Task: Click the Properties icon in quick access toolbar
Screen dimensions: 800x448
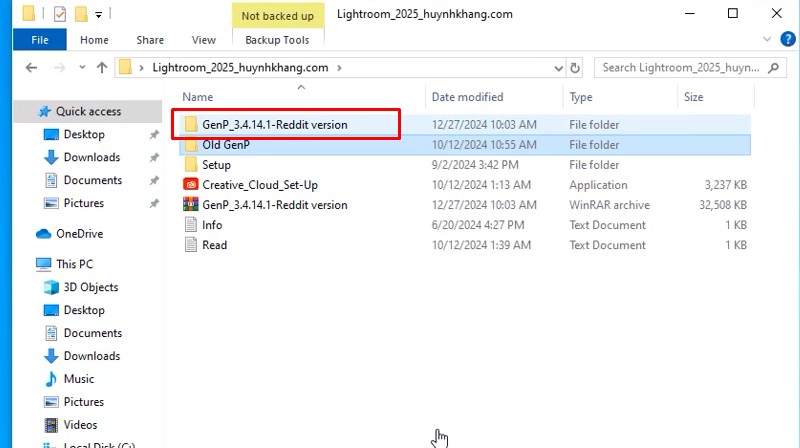Action: 59,15
